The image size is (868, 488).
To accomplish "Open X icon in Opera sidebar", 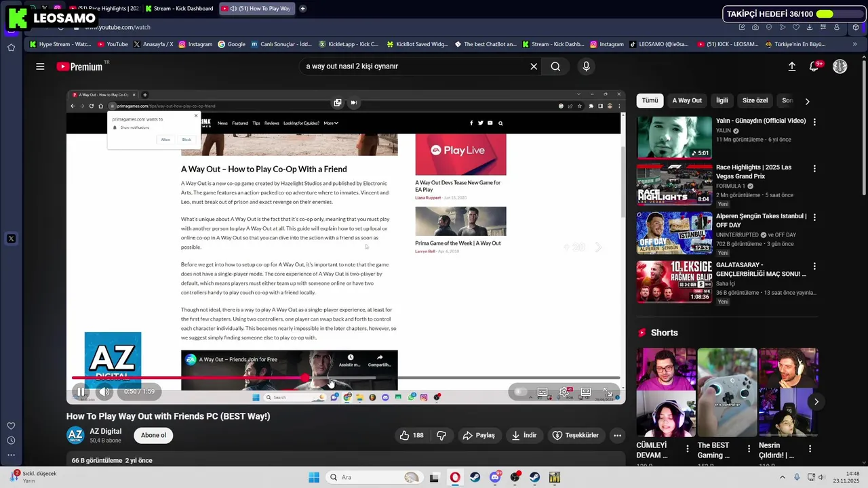I will tap(11, 239).
